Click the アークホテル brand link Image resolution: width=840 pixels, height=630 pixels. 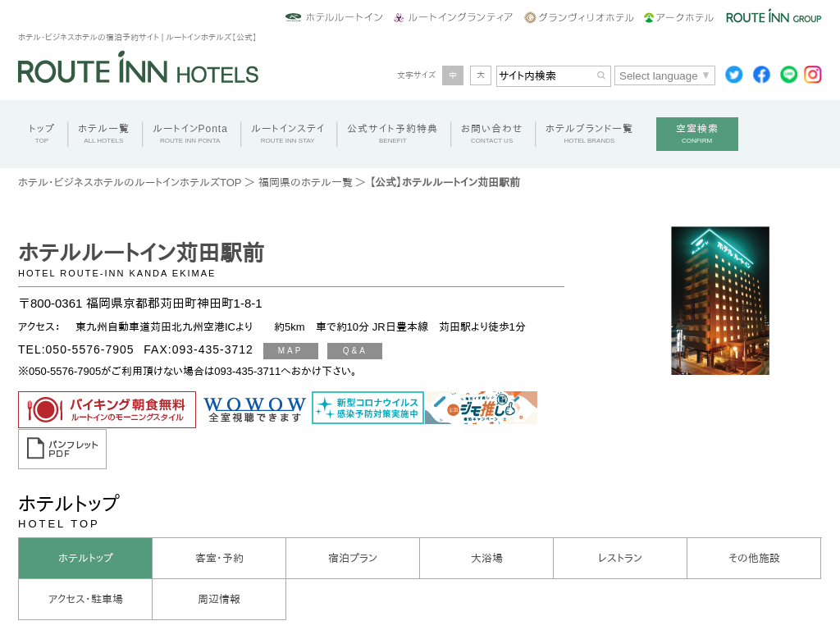[x=678, y=17]
